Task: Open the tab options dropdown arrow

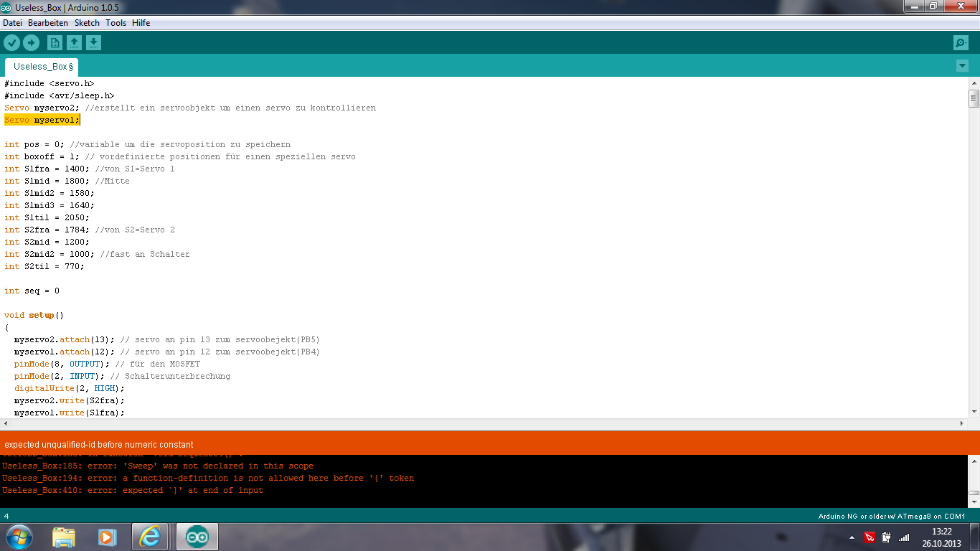Action: click(x=962, y=66)
